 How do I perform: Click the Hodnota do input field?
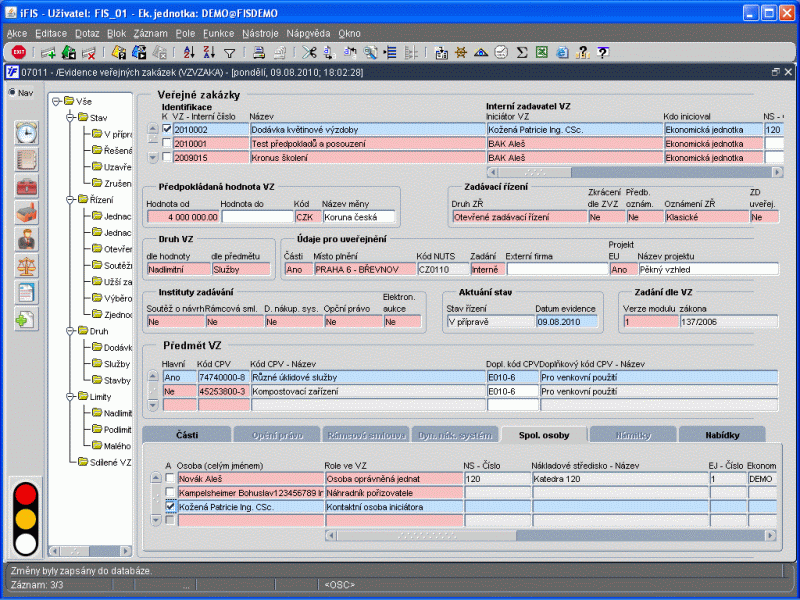(257, 217)
